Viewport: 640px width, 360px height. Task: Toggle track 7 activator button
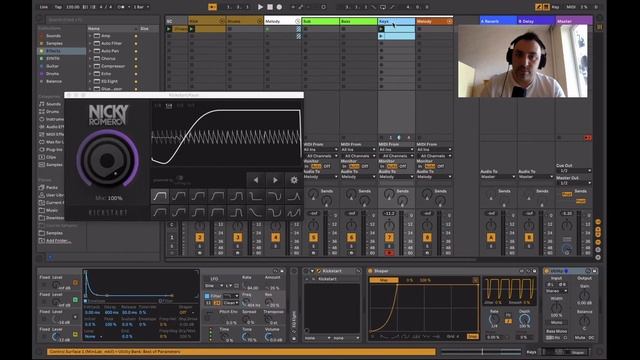pos(389,238)
